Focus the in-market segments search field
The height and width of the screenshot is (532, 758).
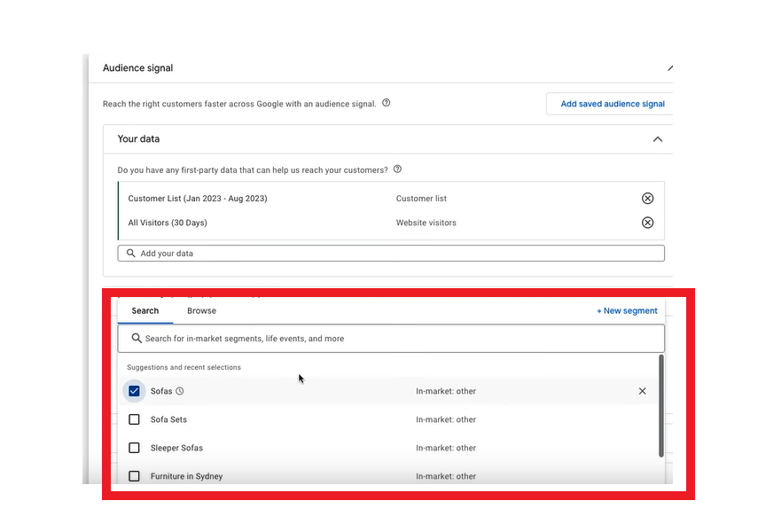click(390, 339)
